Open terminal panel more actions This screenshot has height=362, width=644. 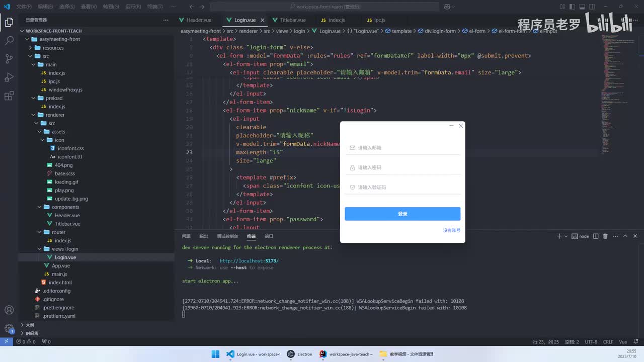click(615, 236)
